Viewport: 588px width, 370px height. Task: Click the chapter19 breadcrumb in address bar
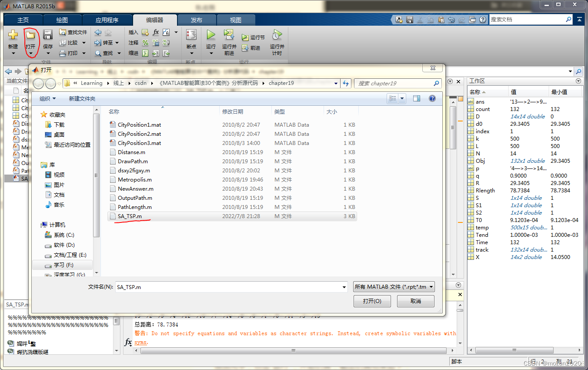click(281, 83)
